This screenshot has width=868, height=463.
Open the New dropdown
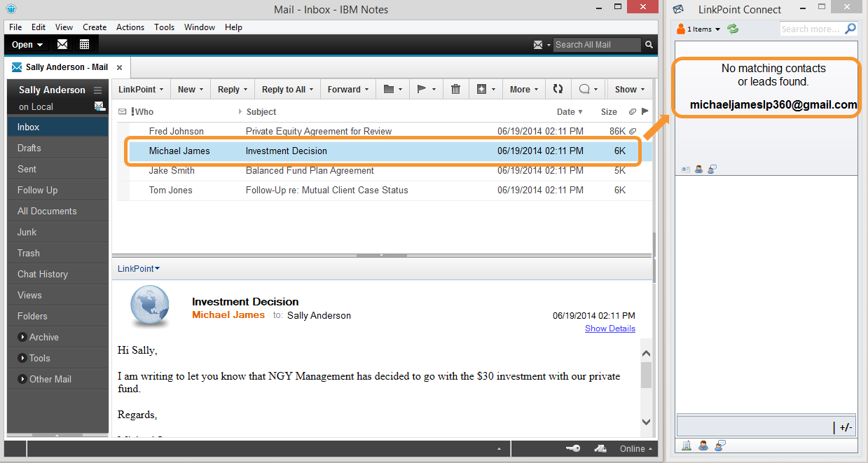(191, 89)
